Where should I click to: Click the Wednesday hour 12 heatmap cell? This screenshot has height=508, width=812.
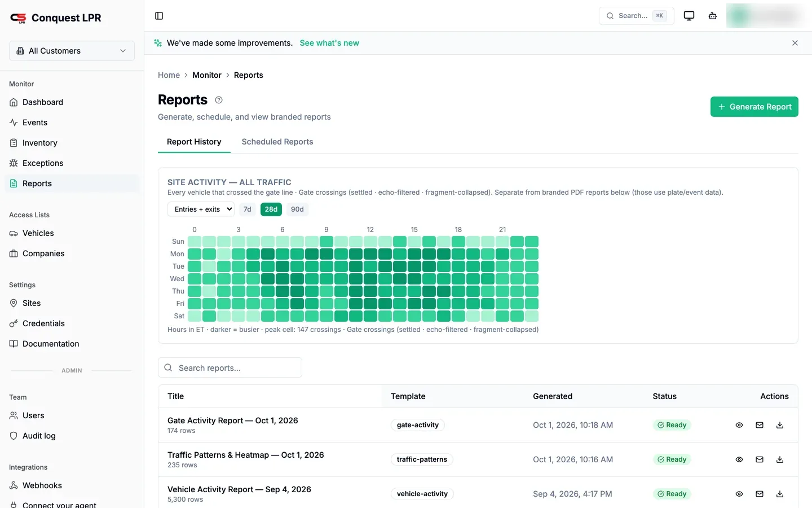click(370, 279)
